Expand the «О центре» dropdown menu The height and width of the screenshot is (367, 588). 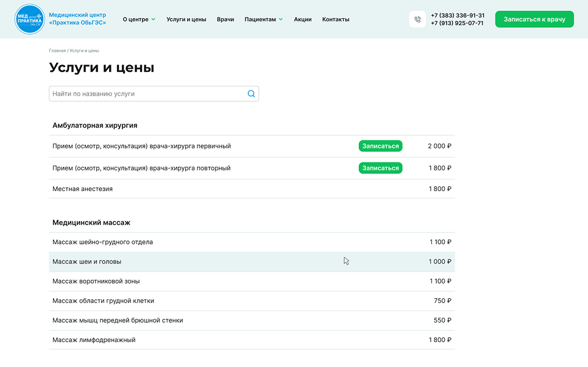[x=139, y=19]
